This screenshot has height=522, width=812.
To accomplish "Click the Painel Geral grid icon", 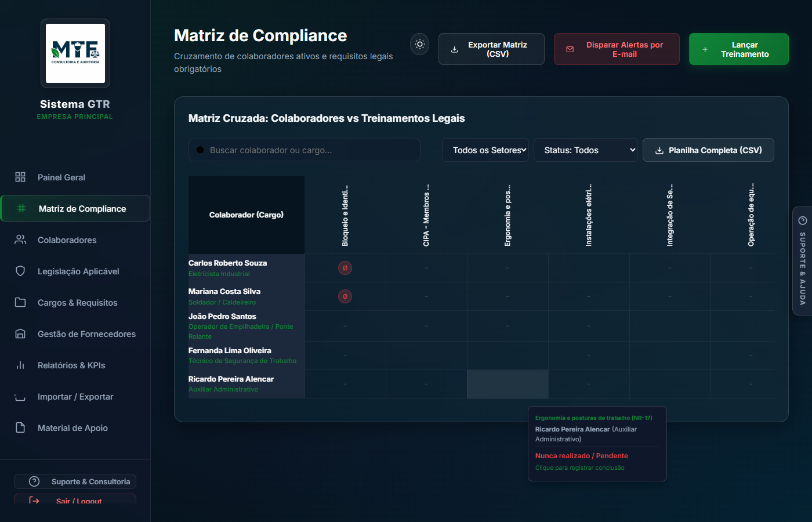I will click(x=20, y=177).
